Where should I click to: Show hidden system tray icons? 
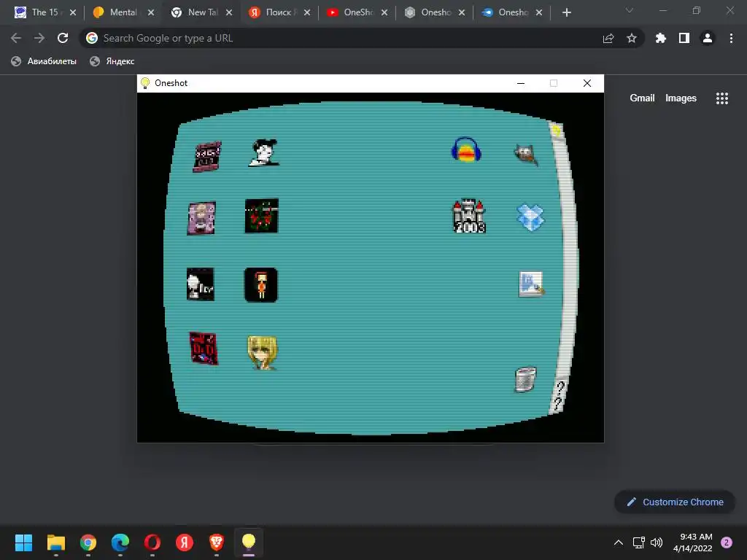click(619, 542)
